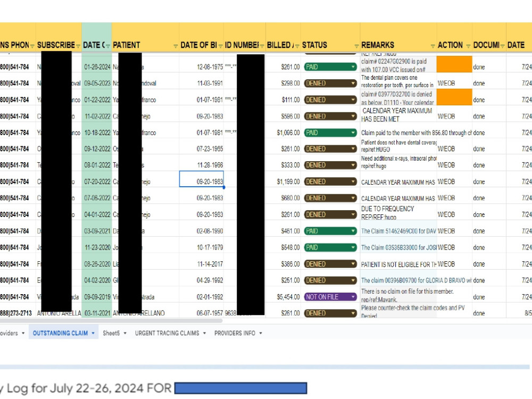532x399 pixels.
Task: Open filter icon on SUBSCRIBE column header
Action: pyautogui.click(x=78, y=46)
